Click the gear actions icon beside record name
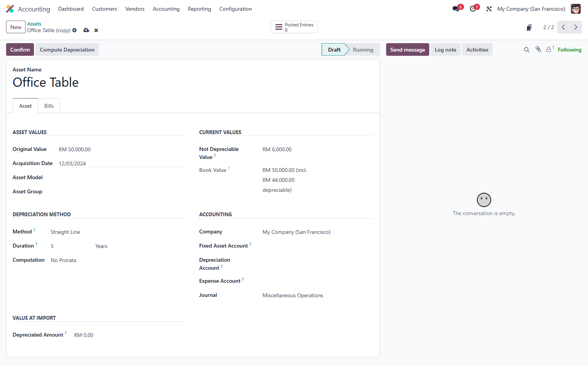Viewport: 588px width, 366px height. click(74, 30)
